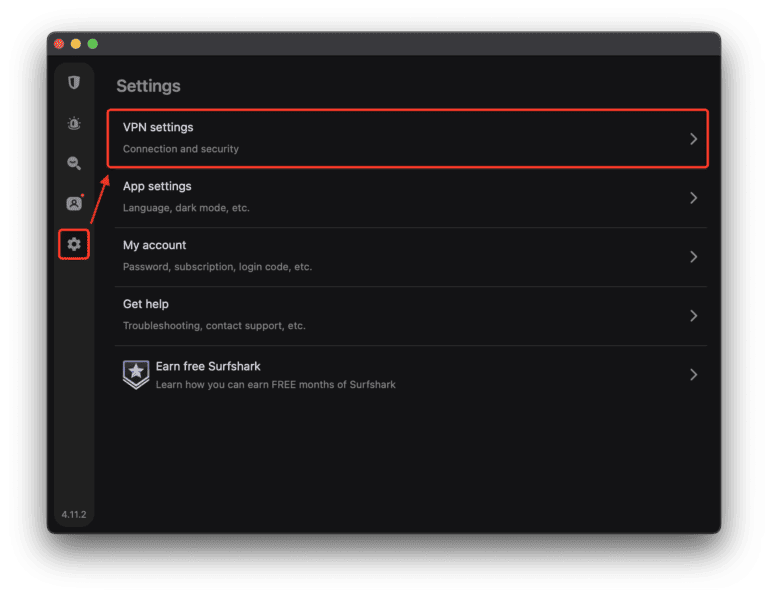Minimize the window using the yellow button
This screenshot has height=596, width=768.
click(76, 44)
